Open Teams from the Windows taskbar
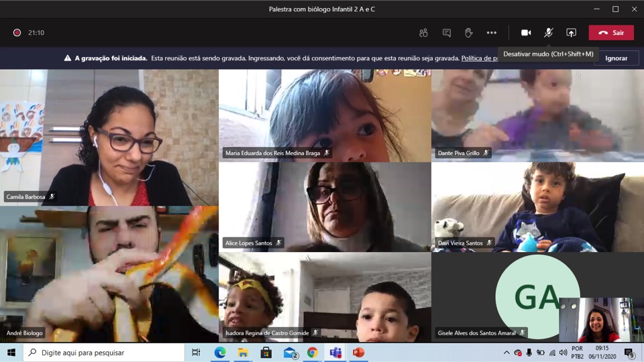Screen dimensions: 644x362 335,353
